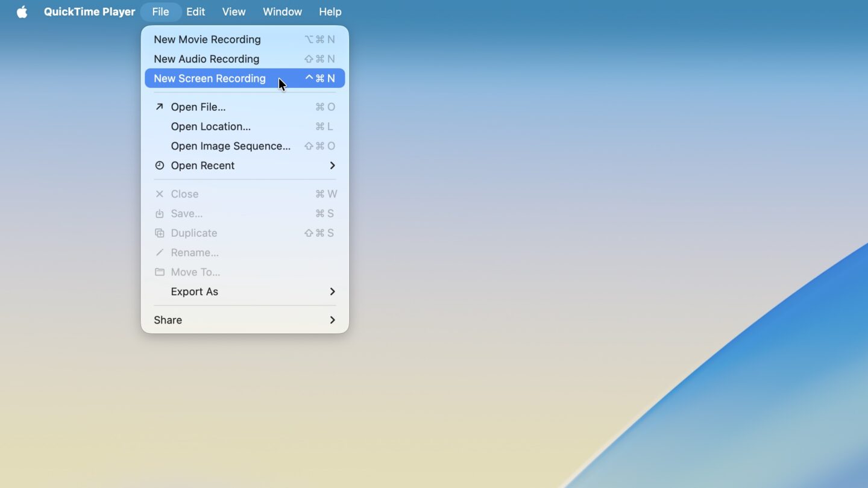Select New Movie Recording
The width and height of the screenshot is (868, 488).
(207, 39)
